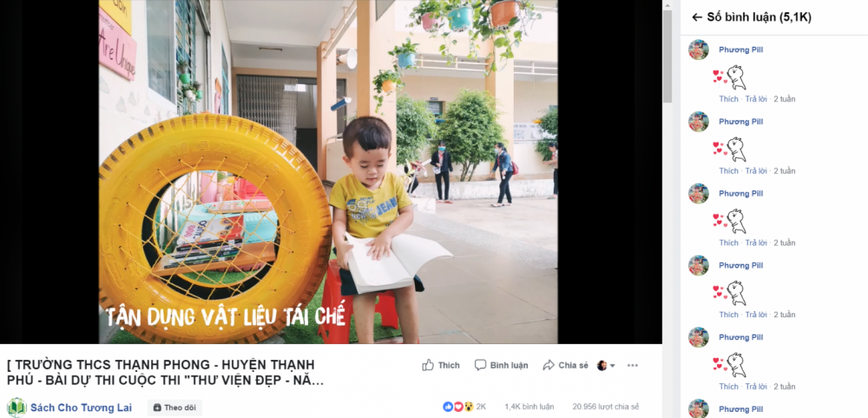Click the Thích thumbs-up icon below video

(428, 365)
